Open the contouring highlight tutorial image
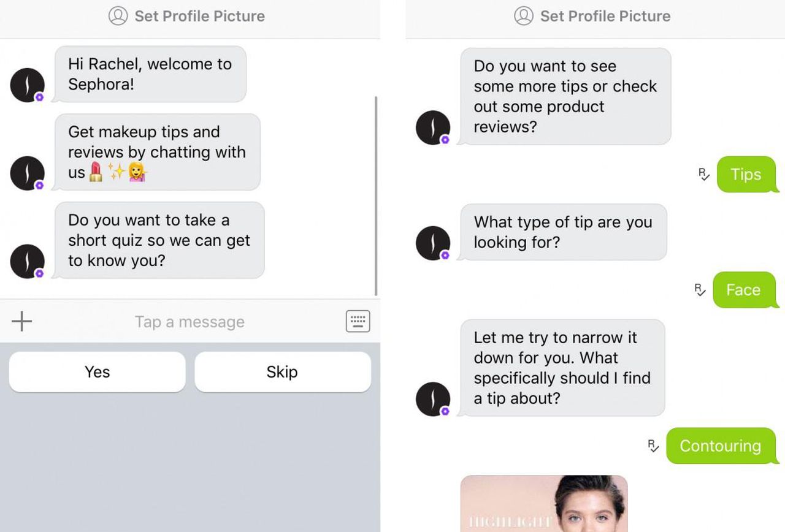 tap(543, 506)
